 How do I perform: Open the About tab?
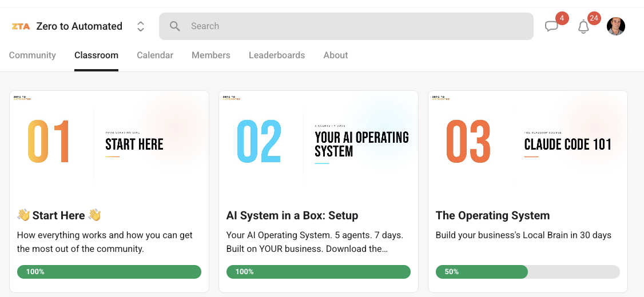click(336, 55)
